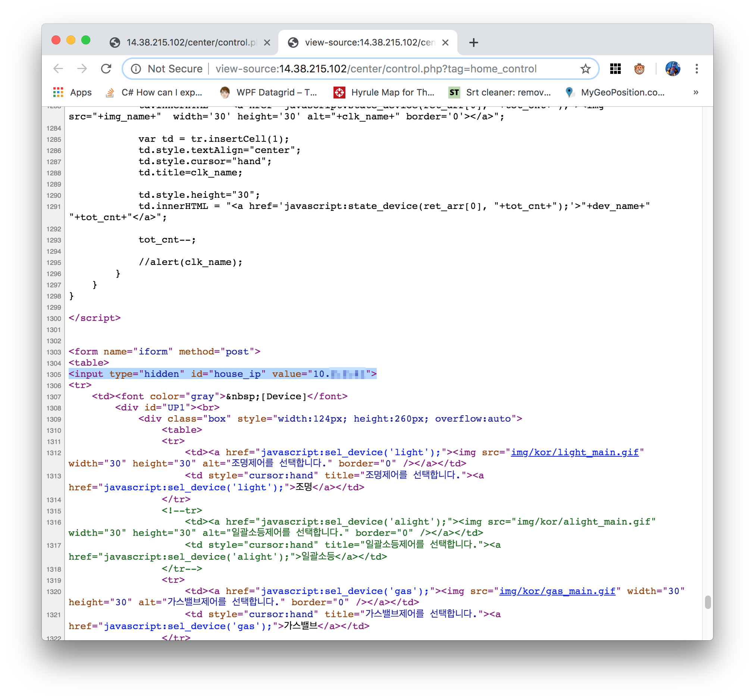Click the forward navigation arrow

[x=82, y=69]
